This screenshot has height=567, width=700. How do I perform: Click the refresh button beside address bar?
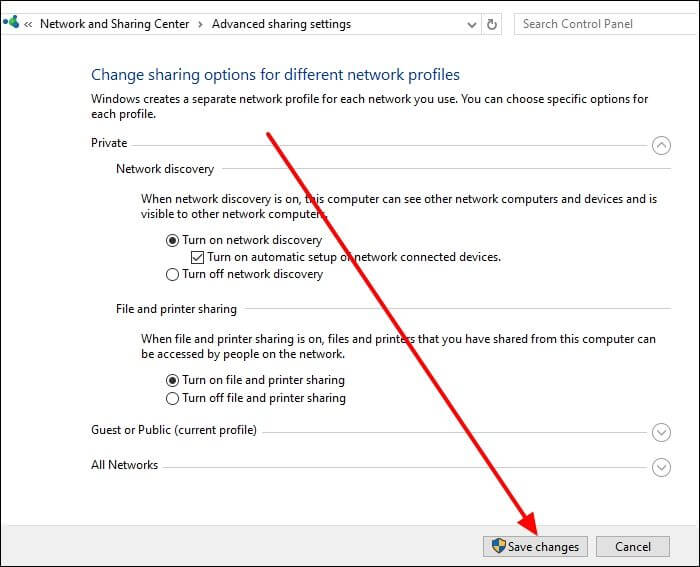(491, 24)
